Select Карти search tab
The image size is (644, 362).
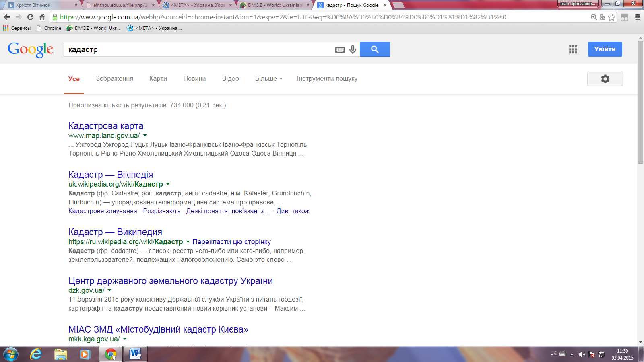pyautogui.click(x=158, y=79)
